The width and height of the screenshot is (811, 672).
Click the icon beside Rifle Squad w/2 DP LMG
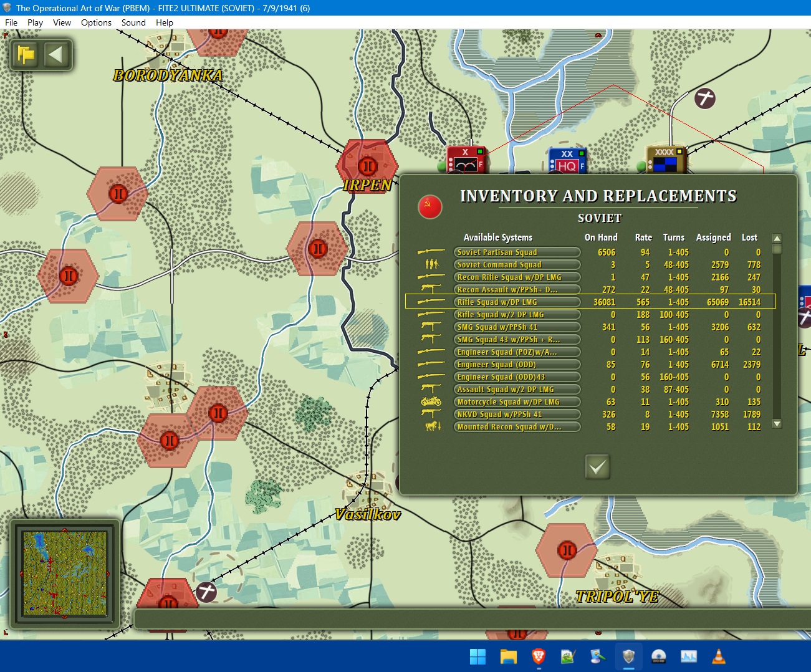click(431, 314)
